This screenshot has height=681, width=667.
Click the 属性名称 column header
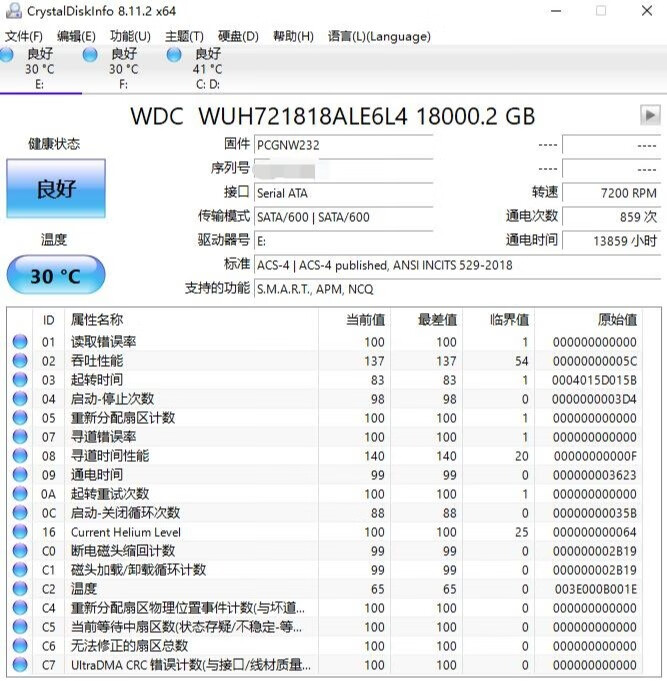click(97, 320)
